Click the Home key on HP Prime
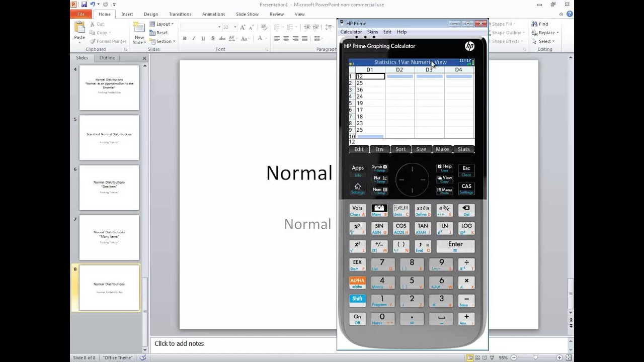The width and height of the screenshot is (644, 362). click(x=358, y=188)
